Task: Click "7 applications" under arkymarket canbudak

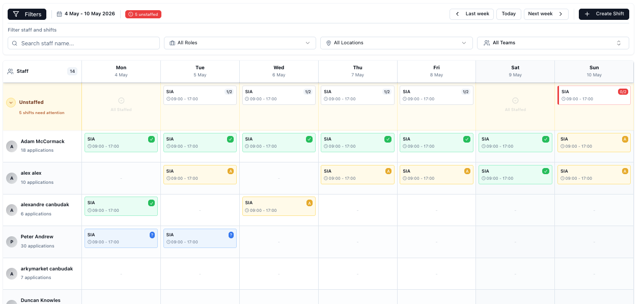Action: (x=36, y=278)
